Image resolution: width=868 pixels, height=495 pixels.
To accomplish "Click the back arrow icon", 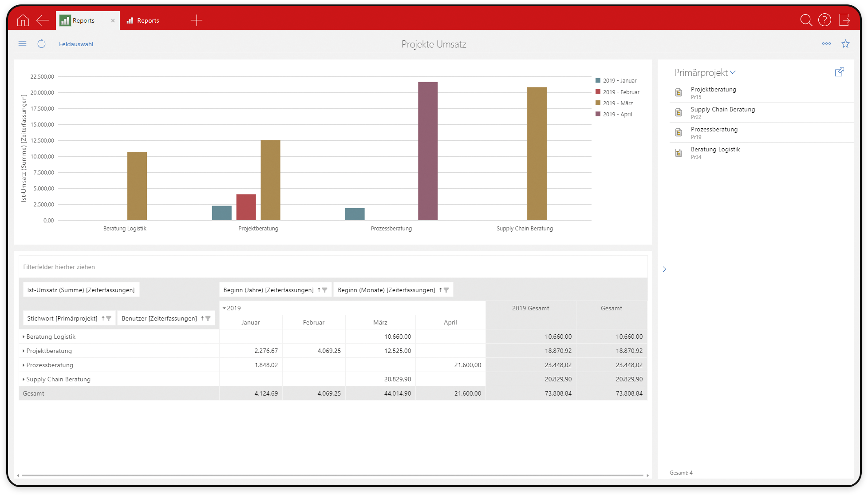I will (42, 20).
